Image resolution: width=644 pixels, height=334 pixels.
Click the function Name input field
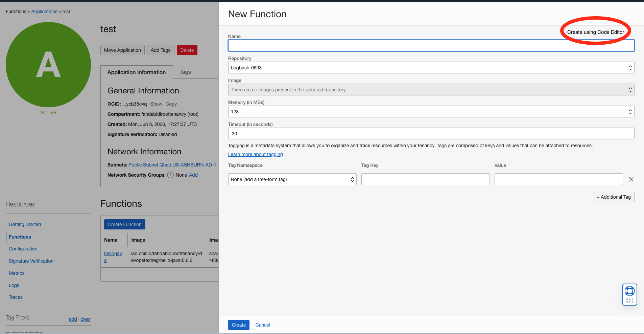coord(431,45)
